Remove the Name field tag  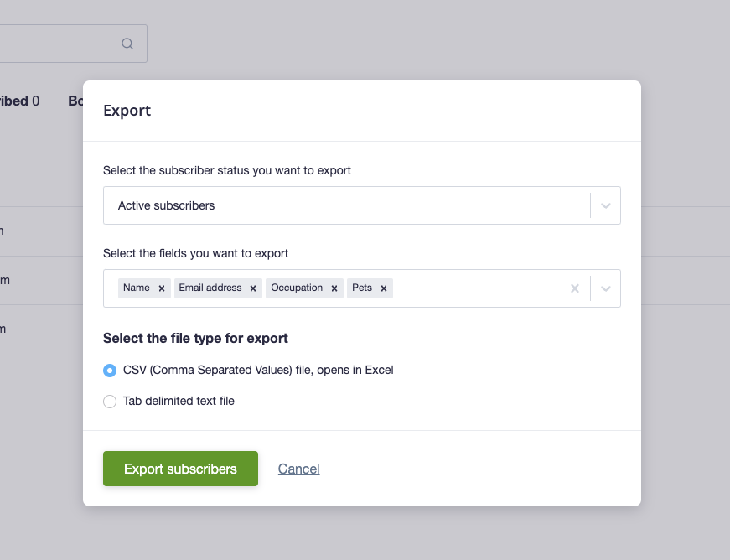click(x=162, y=288)
